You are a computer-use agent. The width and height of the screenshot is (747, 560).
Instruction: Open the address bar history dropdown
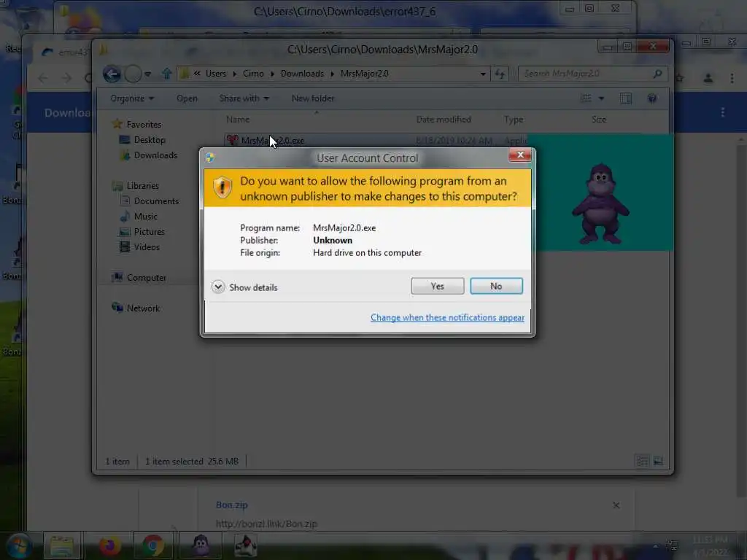pos(483,74)
